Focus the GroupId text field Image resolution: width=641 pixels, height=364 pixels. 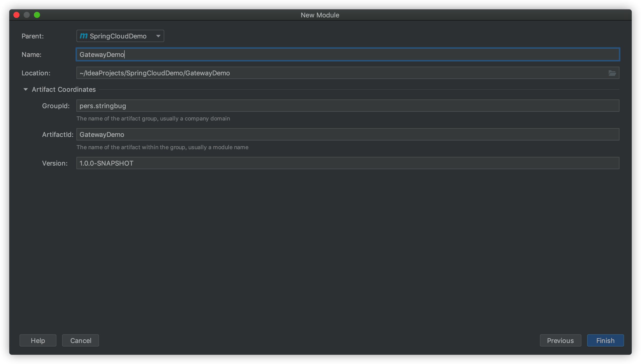(348, 106)
